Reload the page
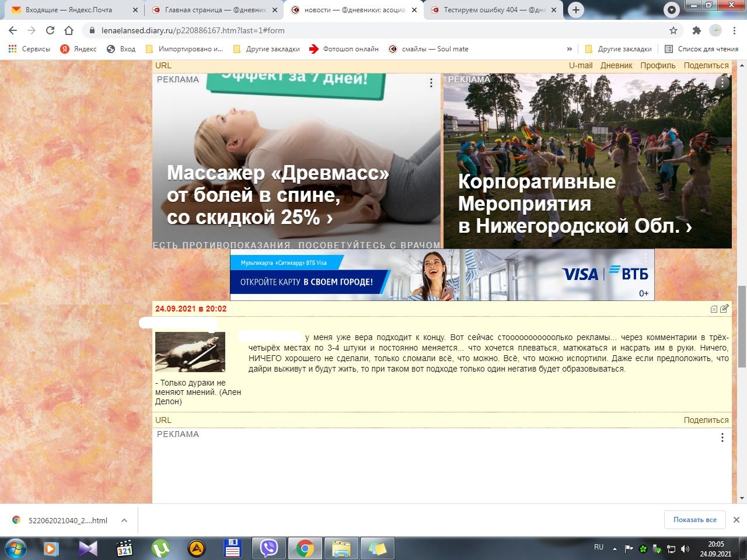This screenshot has width=747, height=560. pos(50,30)
